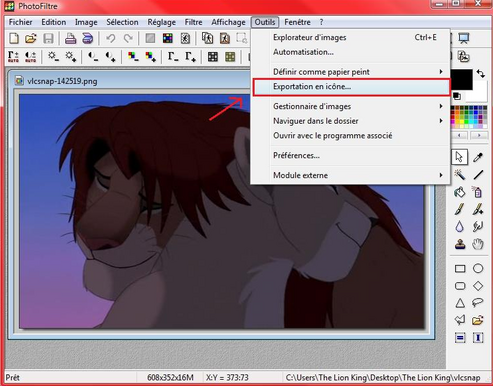The image size is (493, 386).
Task: Open the Filtre menu
Action: coord(193,22)
